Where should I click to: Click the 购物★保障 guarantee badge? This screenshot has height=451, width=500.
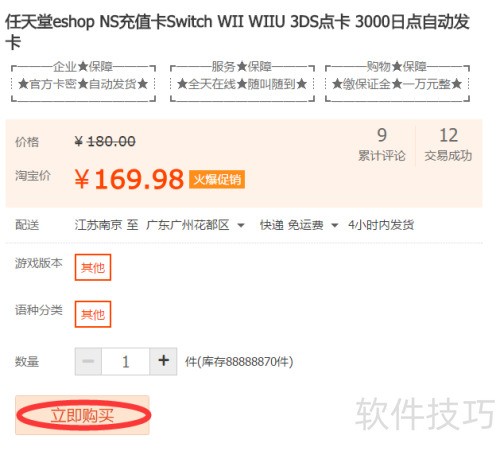click(397, 81)
